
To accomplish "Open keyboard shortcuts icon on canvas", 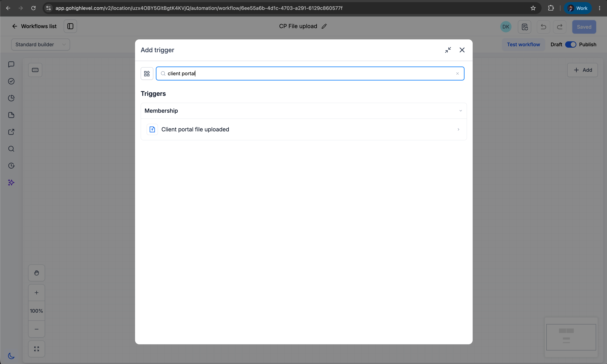I will coord(35,70).
